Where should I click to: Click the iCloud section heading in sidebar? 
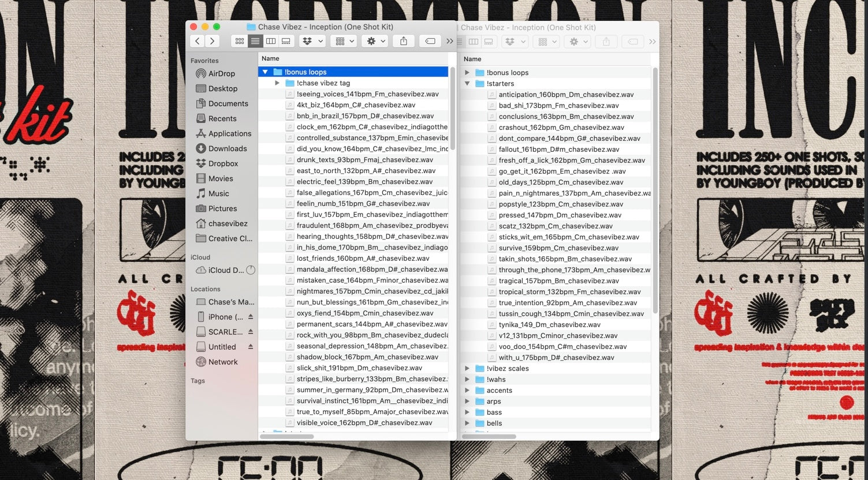click(200, 257)
